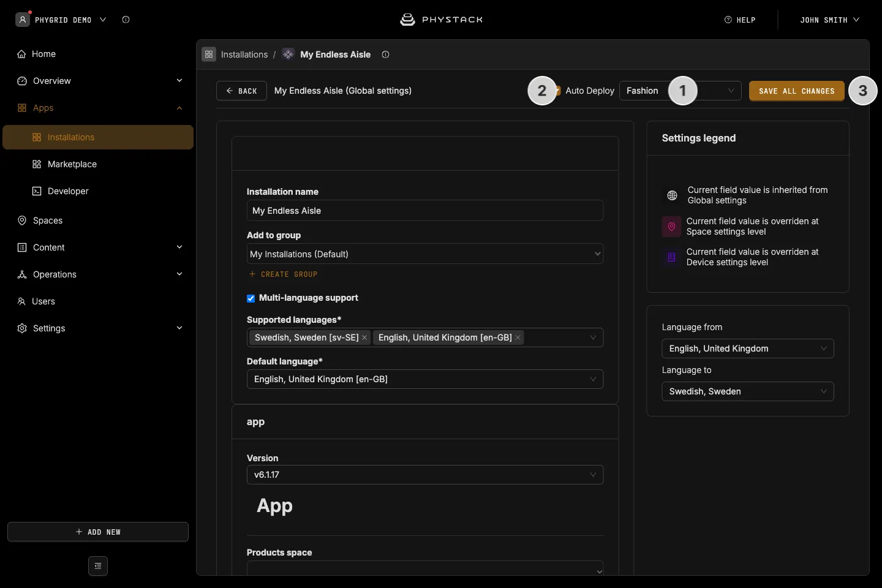
Task: Open the Help link
Action: click(740, 20)
